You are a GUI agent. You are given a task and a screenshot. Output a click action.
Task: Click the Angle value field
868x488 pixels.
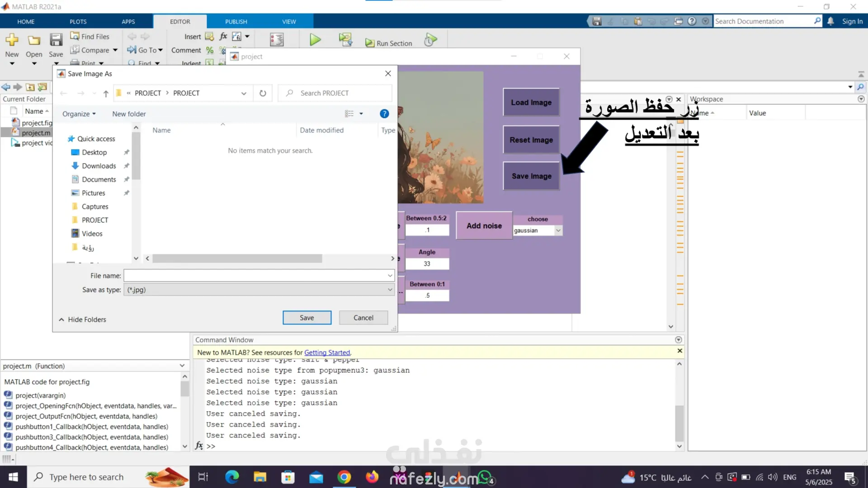pos(427,264)
